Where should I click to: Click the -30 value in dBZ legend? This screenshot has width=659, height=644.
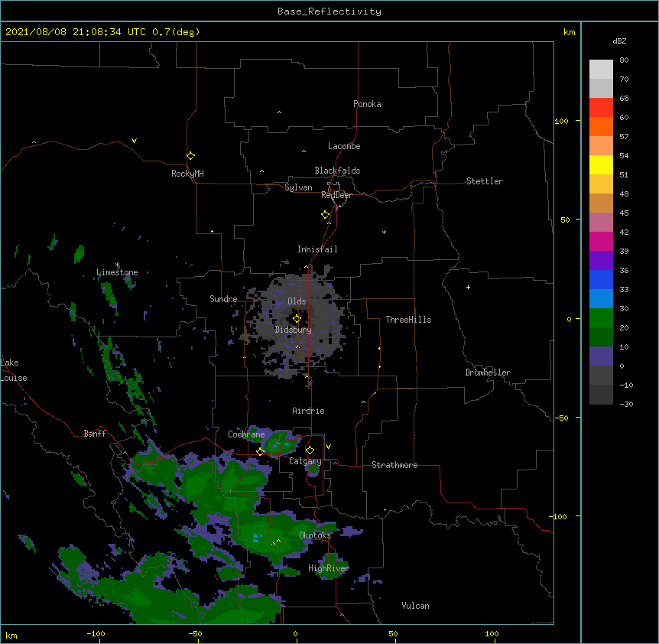626,404
